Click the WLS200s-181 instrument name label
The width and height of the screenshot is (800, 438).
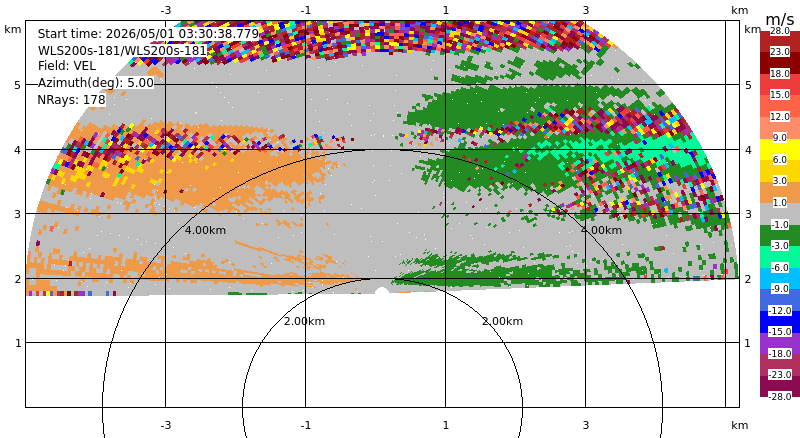point(122,50)
